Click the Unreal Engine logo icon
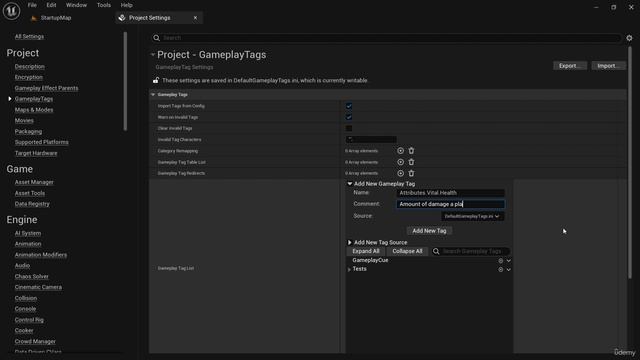Screen dimensions: 640x360 (x=11, y=11)
